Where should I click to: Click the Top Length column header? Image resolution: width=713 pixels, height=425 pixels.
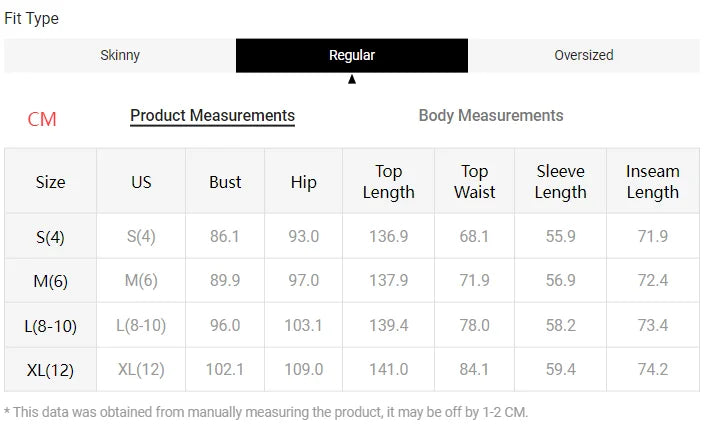[x=388, y=182]
